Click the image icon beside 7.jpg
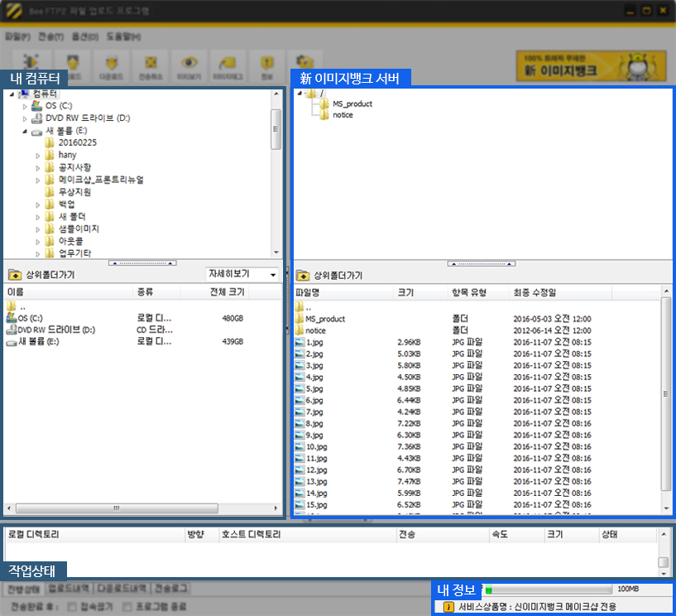 300,412
